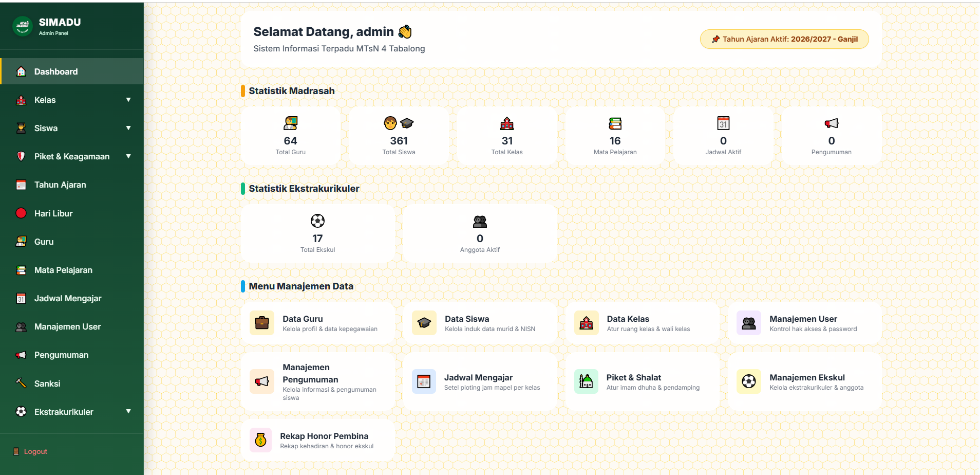This screenshot has height=475, width=980.
Task: Click the Jadwal Aktif calendar statistic icon
Action: [x=723, y=123]
